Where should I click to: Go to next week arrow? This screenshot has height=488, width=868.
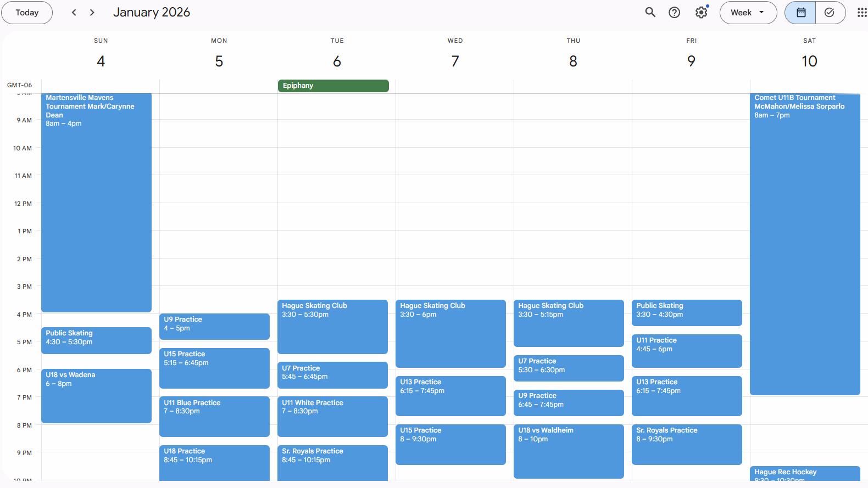(92, 13)
